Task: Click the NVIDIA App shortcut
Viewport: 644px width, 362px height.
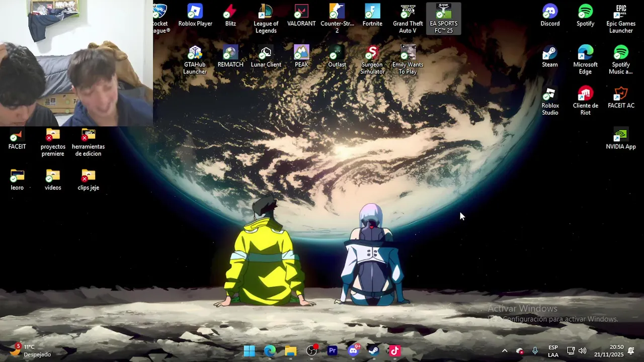Action: pyautogui.click(x=621, y=139)
